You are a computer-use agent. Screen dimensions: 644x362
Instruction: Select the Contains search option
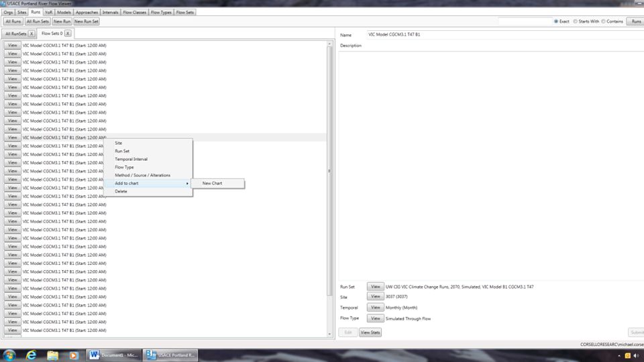point(603,21)
